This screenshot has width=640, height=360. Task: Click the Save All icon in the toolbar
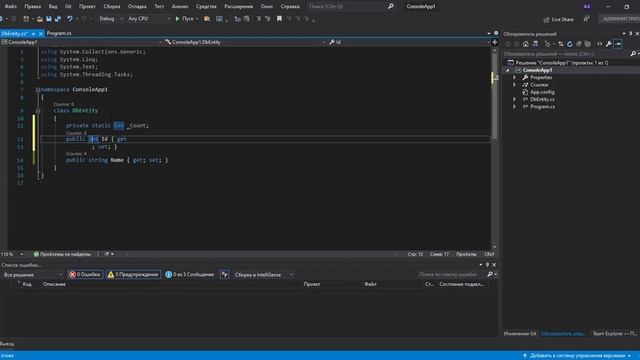coord(58,19)
